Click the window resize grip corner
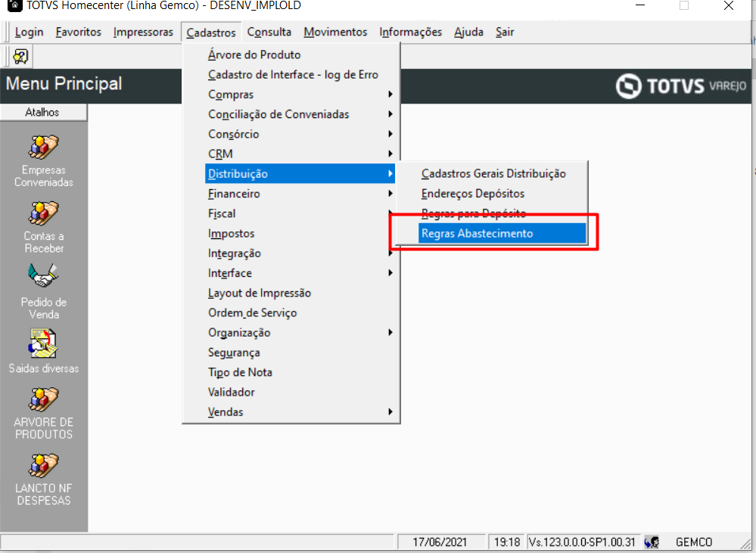This screenshot has height=553, width=756. click(745, 543)
